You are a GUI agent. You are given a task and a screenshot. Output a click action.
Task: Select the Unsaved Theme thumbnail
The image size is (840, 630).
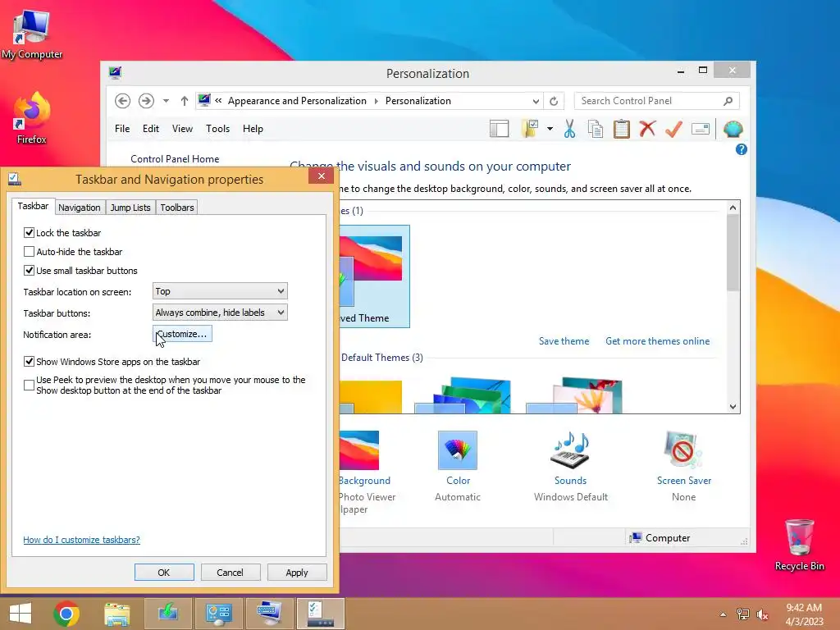[x=374, y=276]
